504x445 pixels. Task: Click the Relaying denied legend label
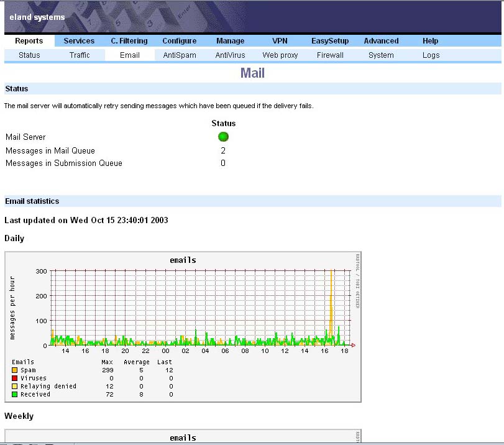(x=48, y=386)
